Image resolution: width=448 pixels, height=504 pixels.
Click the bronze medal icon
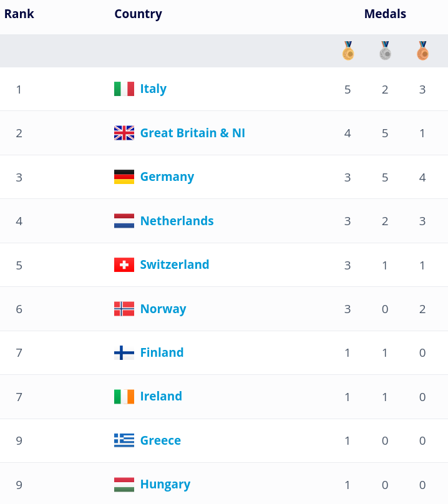coord(422,51)
